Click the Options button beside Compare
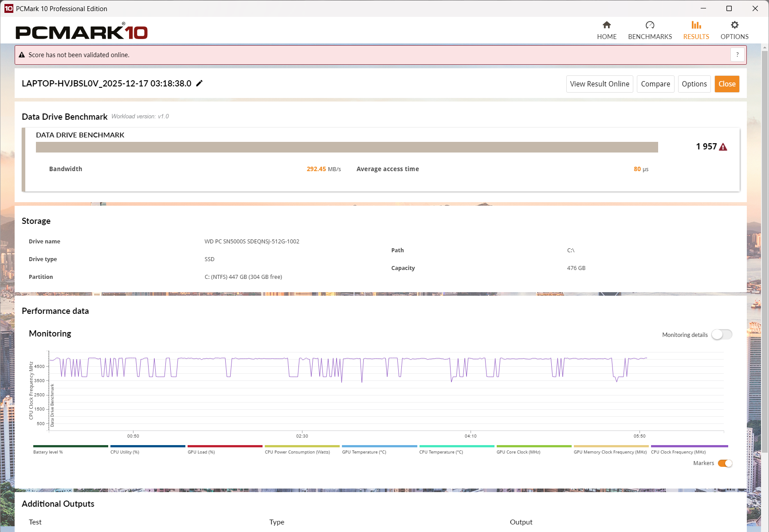This screenshot has width=769, height=532. [694, 84]
